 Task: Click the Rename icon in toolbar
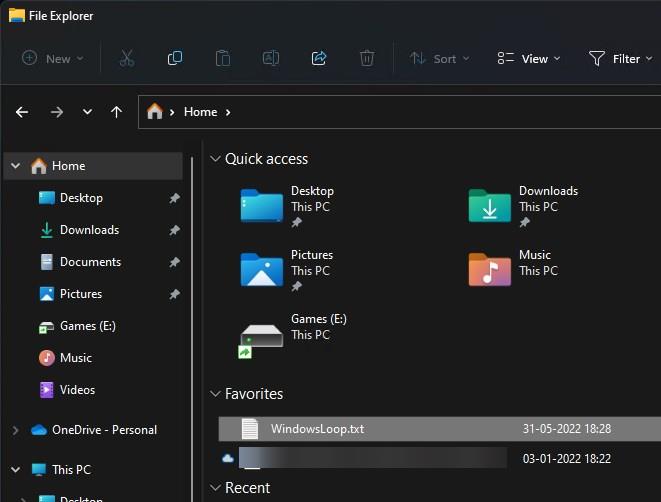point(271,58)
